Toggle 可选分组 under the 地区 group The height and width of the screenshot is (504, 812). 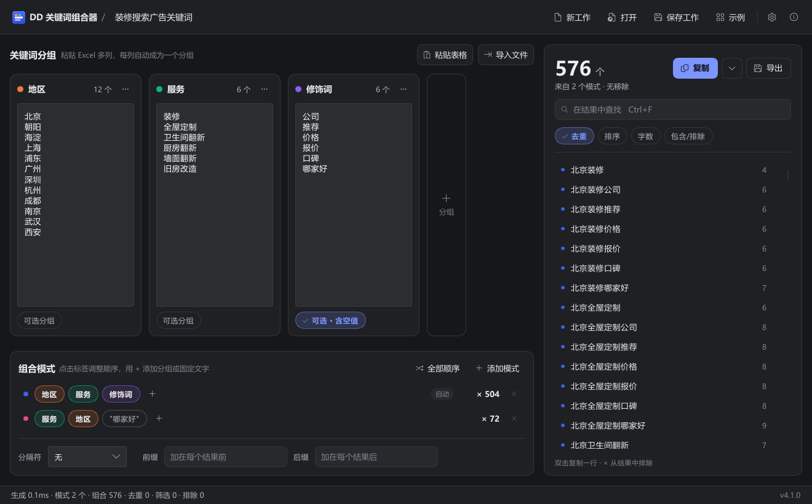[x=39, y=320]
